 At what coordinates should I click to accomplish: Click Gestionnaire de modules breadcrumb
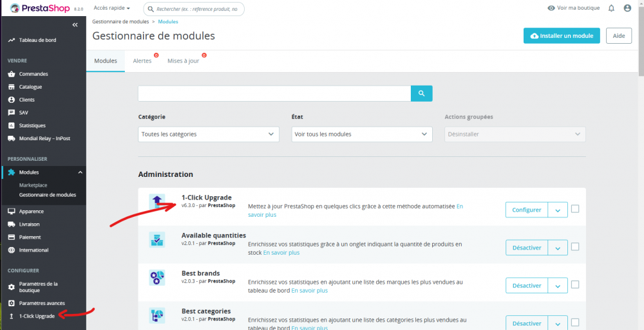[x=120, y=22]
